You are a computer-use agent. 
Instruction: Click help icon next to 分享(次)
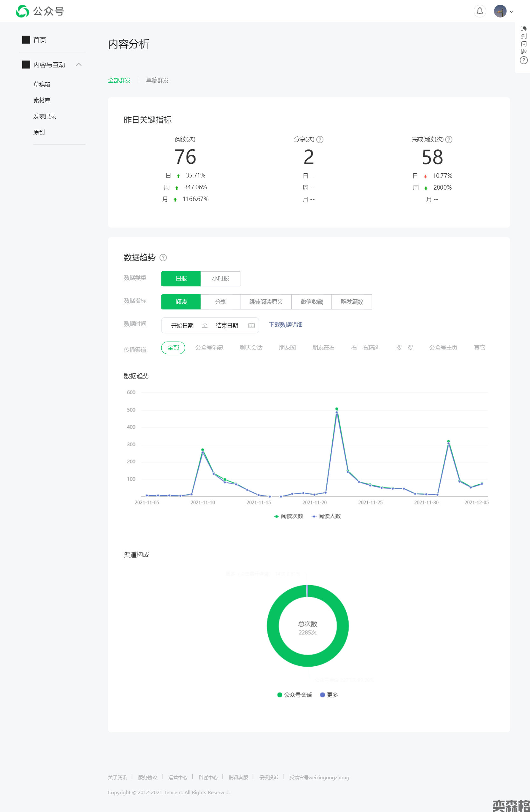coord(320,140)
